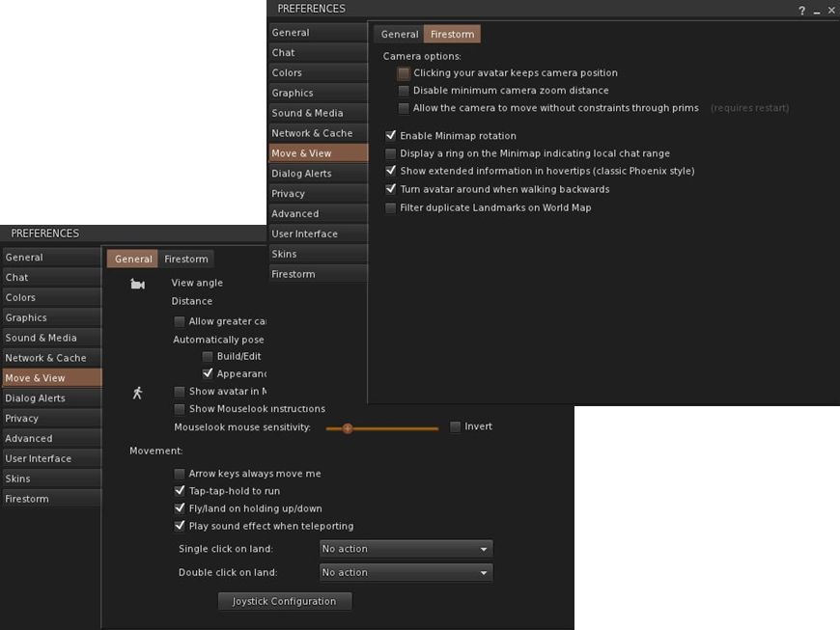Enable Arrow keys always move me
This screenshot has width=840, height=630.
(x=180, y=474)
